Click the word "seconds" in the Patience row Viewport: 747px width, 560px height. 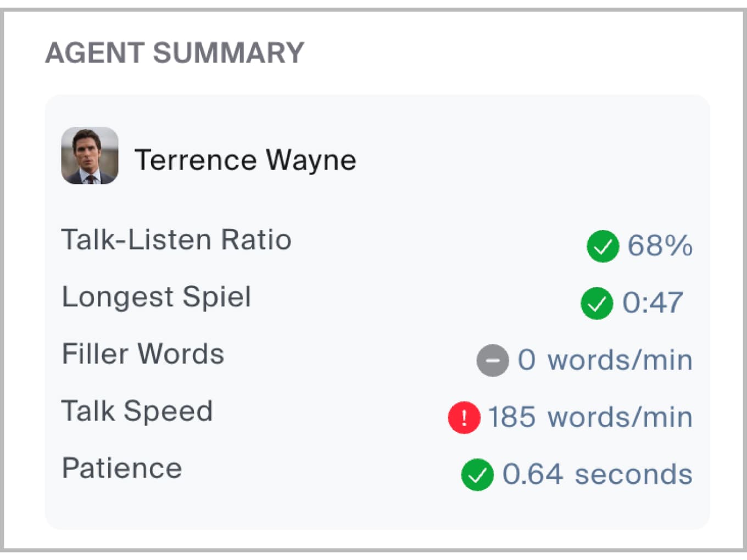tap(633, 474)
